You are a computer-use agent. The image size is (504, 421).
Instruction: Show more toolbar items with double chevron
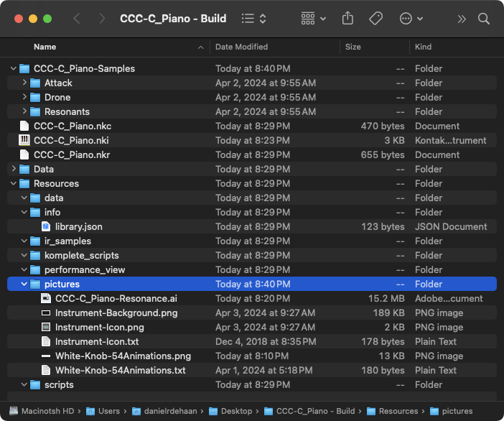coord(462,19)
